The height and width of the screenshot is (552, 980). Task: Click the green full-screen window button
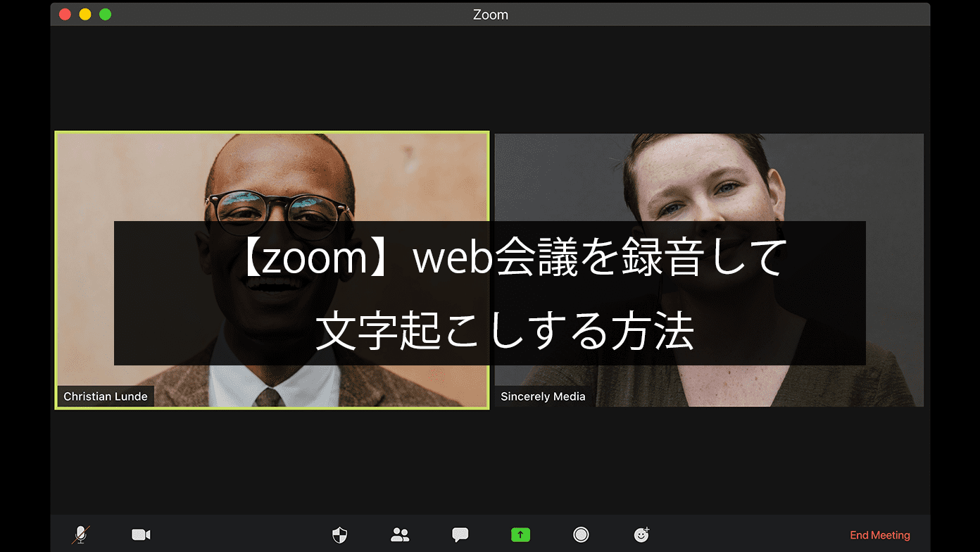coord(106,14)
